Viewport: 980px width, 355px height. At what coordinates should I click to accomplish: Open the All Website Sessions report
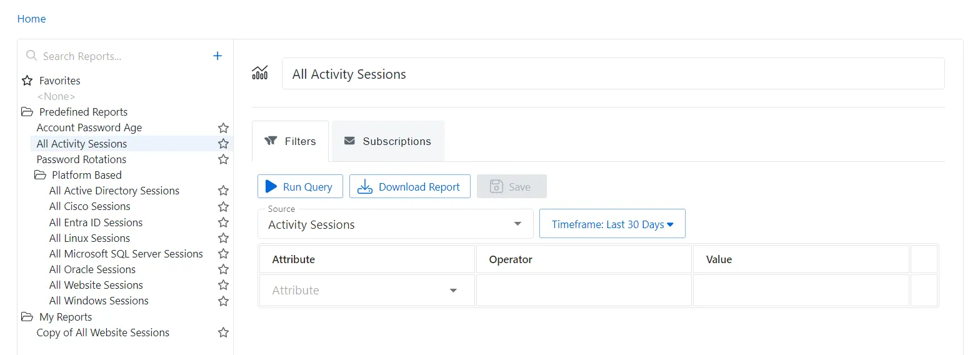click(96, 285)
